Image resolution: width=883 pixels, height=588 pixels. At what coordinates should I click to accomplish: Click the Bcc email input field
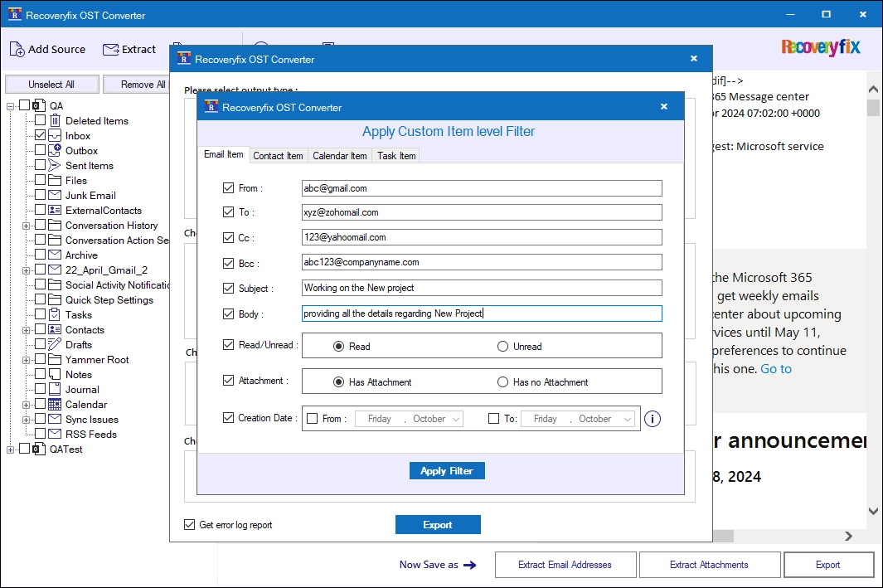click(x=482, y=262)
